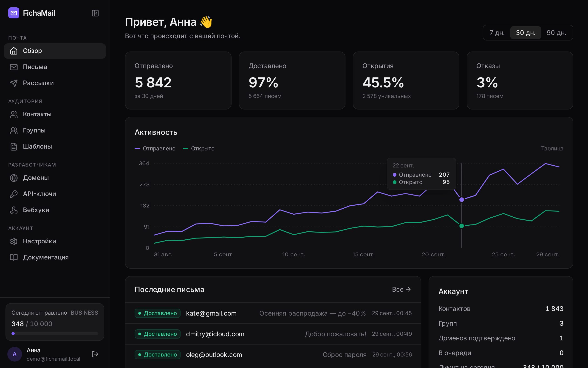Click the key icon beside API-ключи
588x368 pixels.
[x=14, y=194]
